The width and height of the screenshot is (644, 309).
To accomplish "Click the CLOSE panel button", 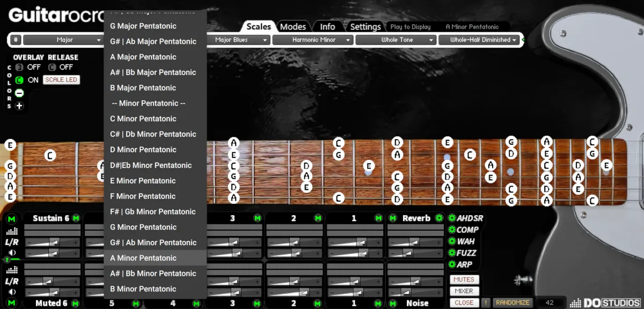I will pos(464,303).
